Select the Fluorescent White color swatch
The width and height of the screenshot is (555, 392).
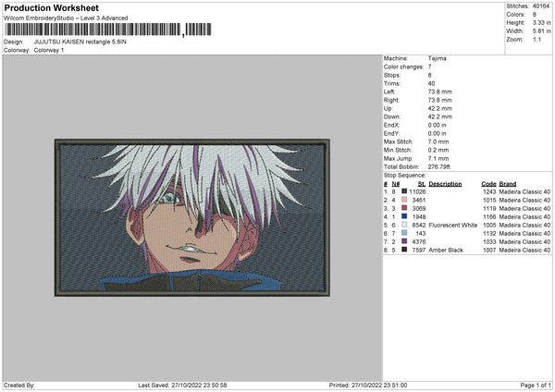click(x=403, y=225)
